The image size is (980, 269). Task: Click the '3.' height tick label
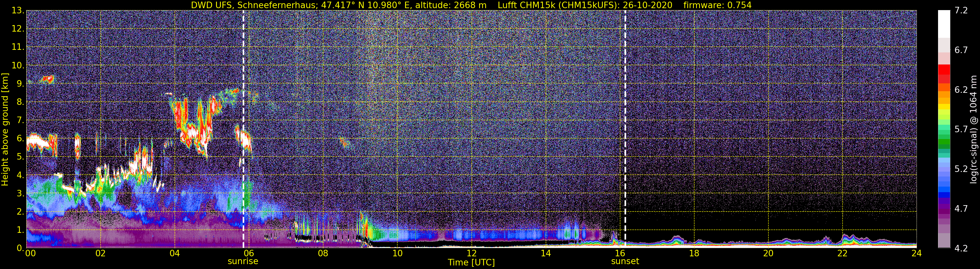click(20, 193)
